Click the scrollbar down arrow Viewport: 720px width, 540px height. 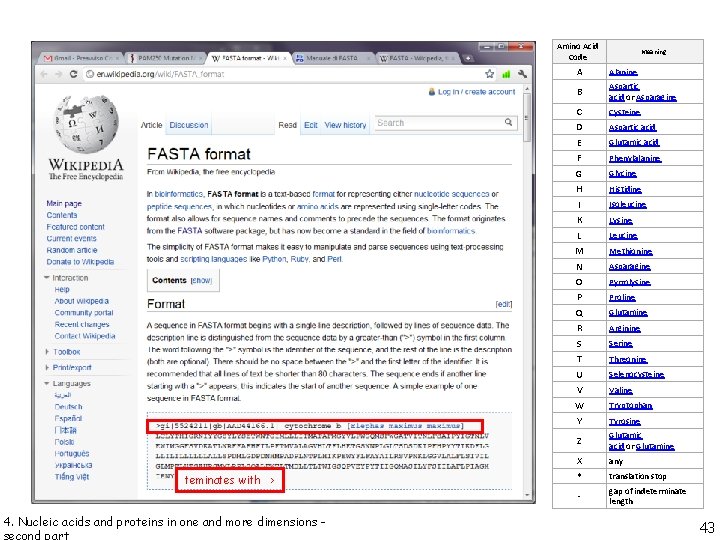click(x=527, y=495)
